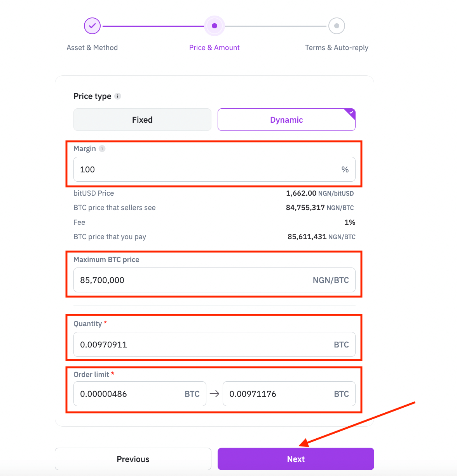This screenshot has width=457, height=476.
Task: Click the Price type info icon
Action: point(118,96)
